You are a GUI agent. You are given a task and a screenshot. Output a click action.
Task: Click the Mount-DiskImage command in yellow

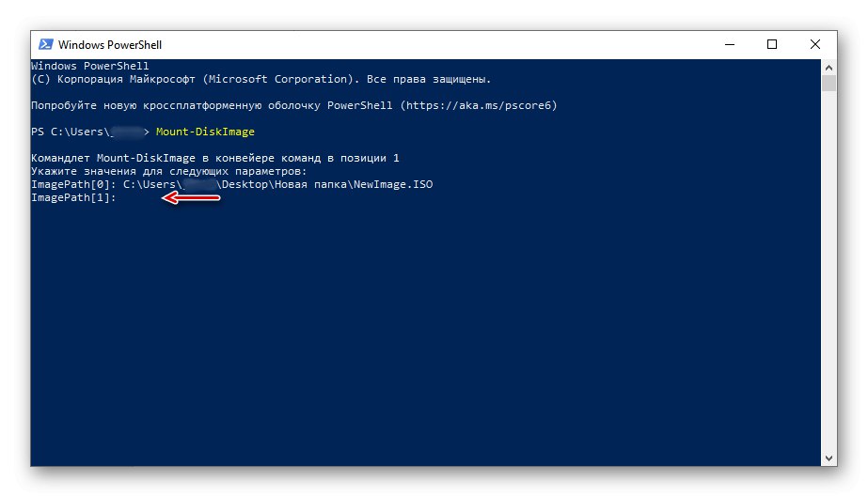click(x=205, y=132)
